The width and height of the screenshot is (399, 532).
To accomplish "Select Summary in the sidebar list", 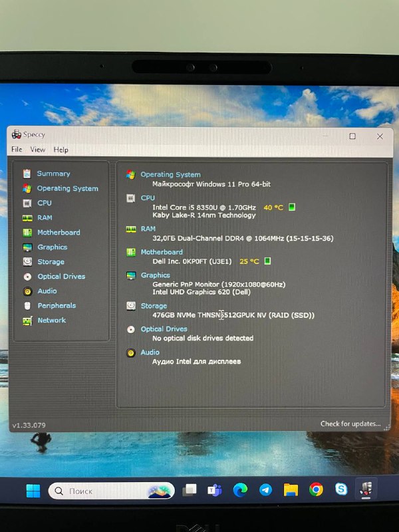I will click(54, 174).
